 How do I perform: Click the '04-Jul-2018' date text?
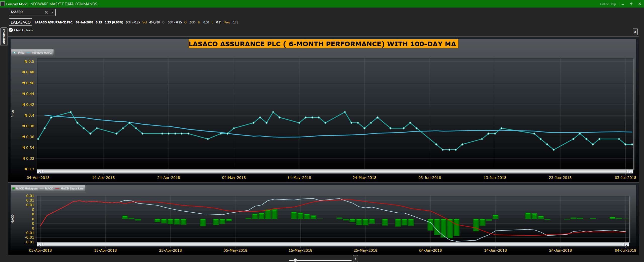click(x=84, y=22)
